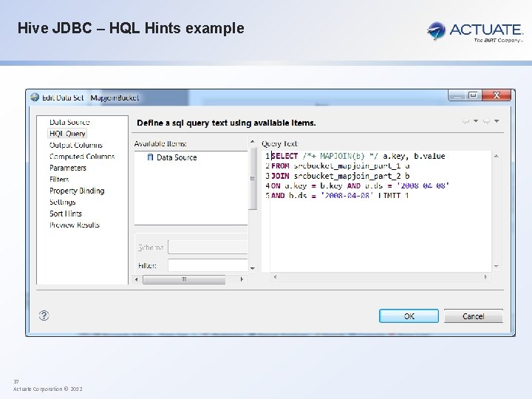This screenshot has height=399, width=532.
Task: Click the database icon beside Data Source
Action: pyautogui.click(x=150, y=157)
